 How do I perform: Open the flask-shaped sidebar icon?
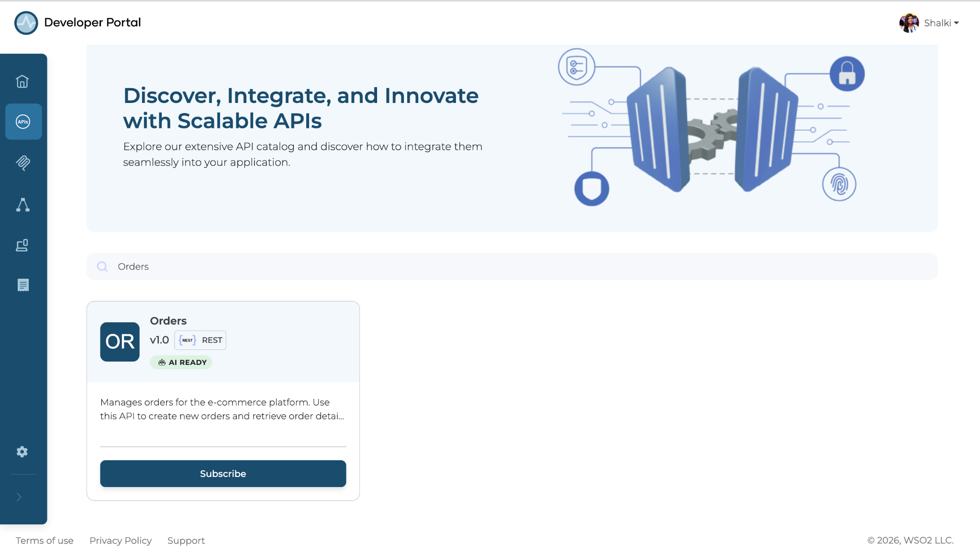click(x=23, y=205)
